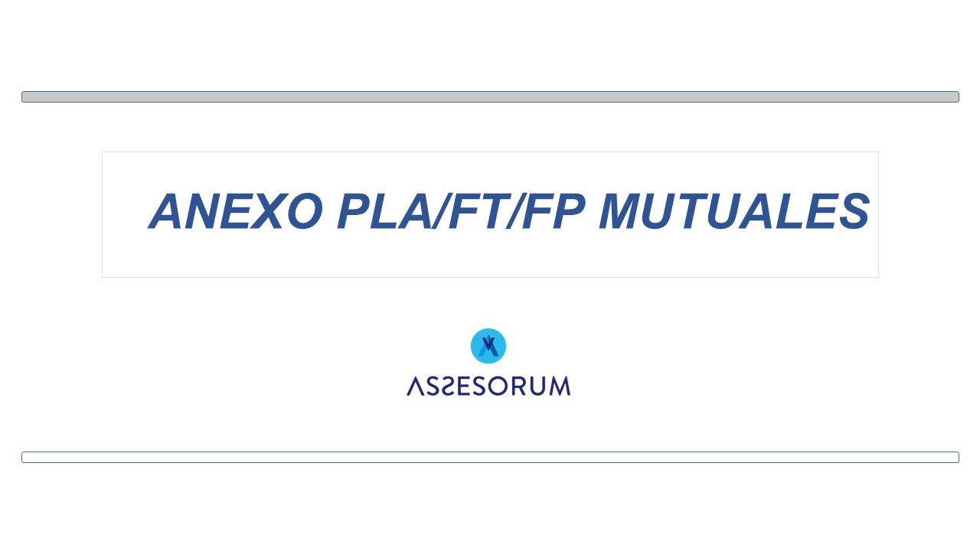Click the inverted-V first letter of the ASSESORUM wordmark

[416, 386]
